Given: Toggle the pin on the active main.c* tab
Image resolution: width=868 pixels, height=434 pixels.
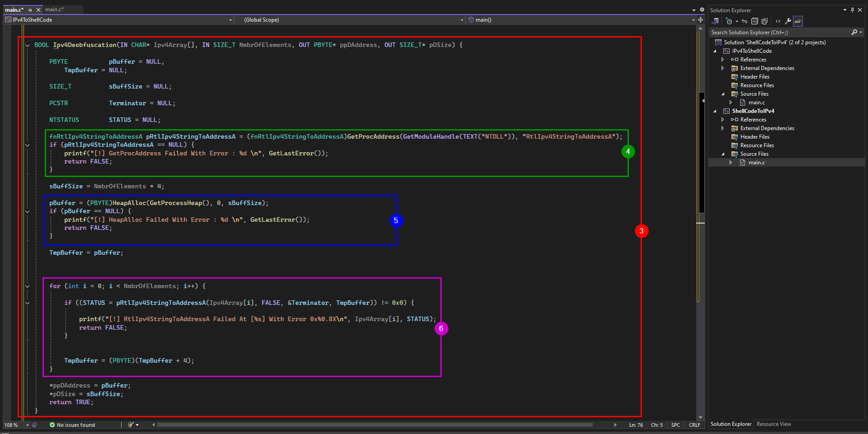Looking at the screenshot, I should 30,10.
